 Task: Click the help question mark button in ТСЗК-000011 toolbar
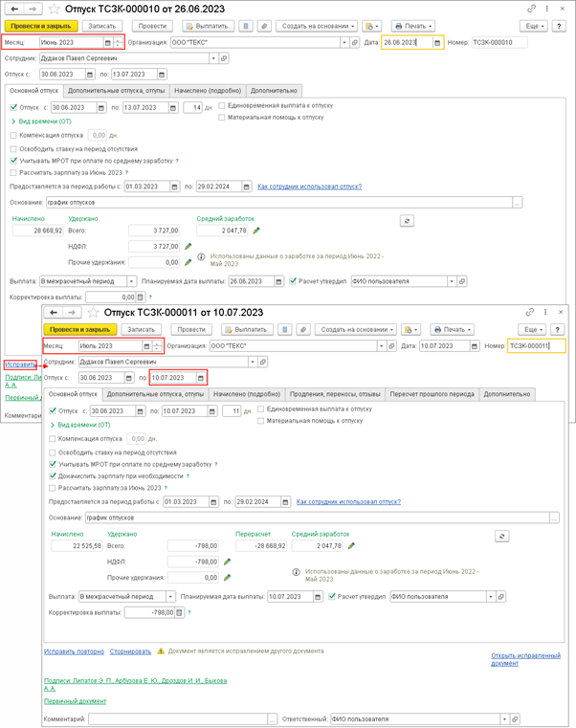tap(557, 330)
